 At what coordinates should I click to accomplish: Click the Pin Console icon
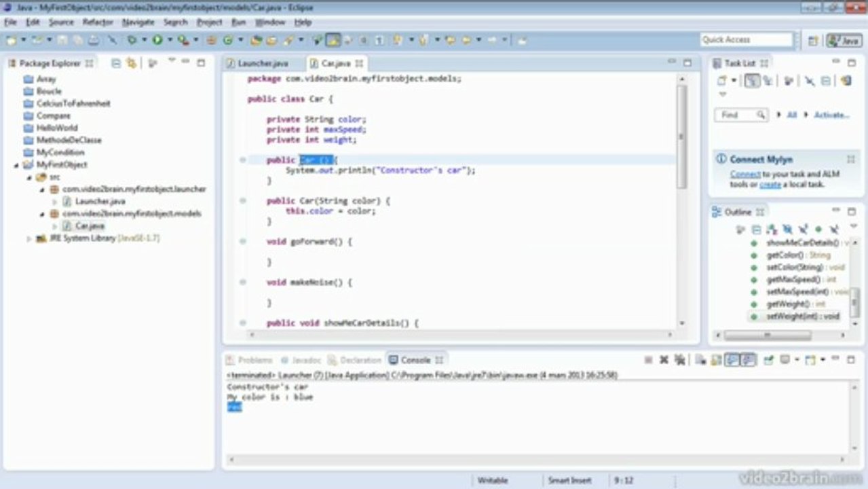coord(768,360)
